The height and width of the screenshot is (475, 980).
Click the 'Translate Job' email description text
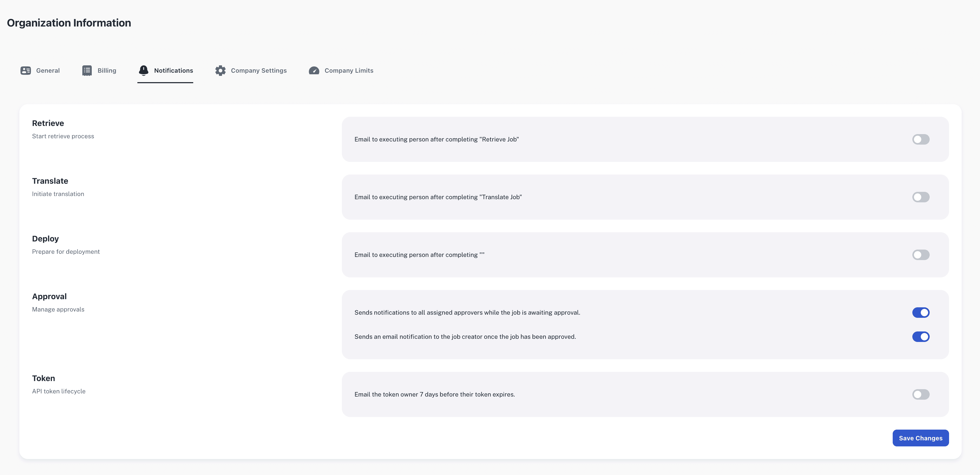tap(438, 197)
